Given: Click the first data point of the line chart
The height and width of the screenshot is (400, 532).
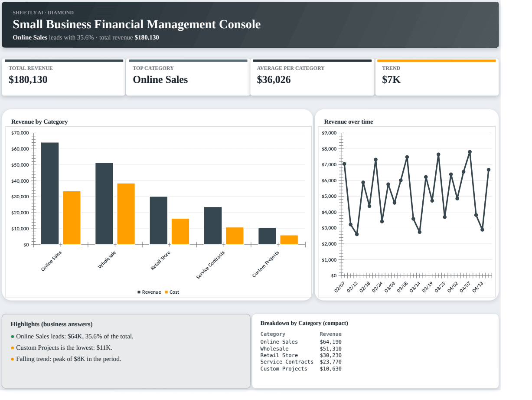Looking at the screenshot, I should tap(344, 164).
